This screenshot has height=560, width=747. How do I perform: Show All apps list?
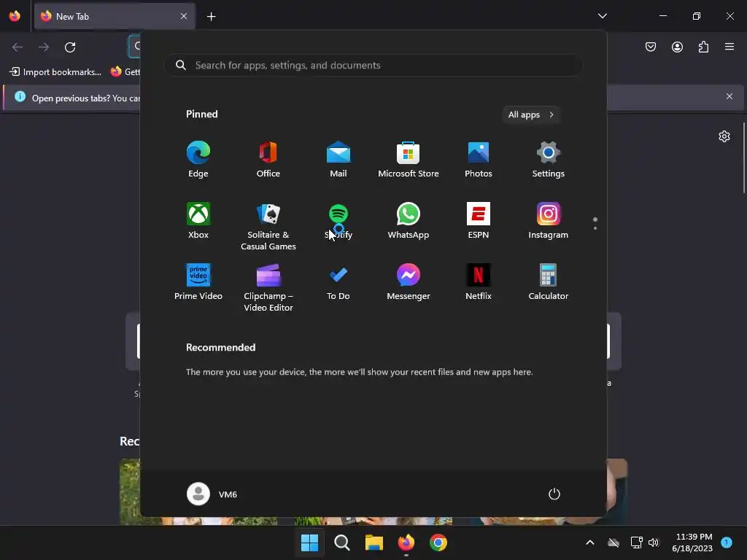531,114
